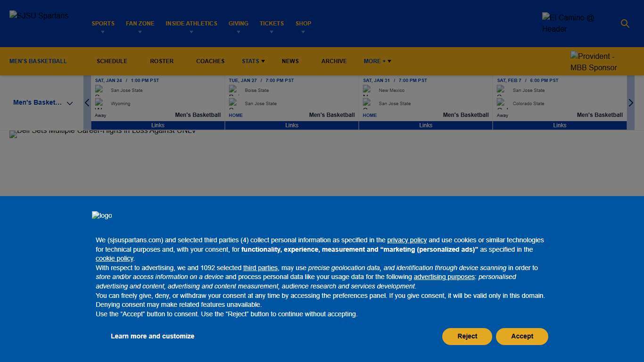Open the privacy policy link
644x362 pixels.
(x=407, y=240)
